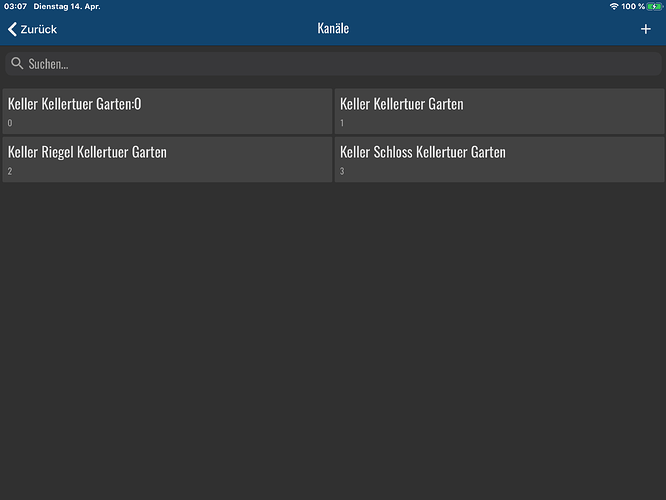Click the magnifier search icon

17,64
